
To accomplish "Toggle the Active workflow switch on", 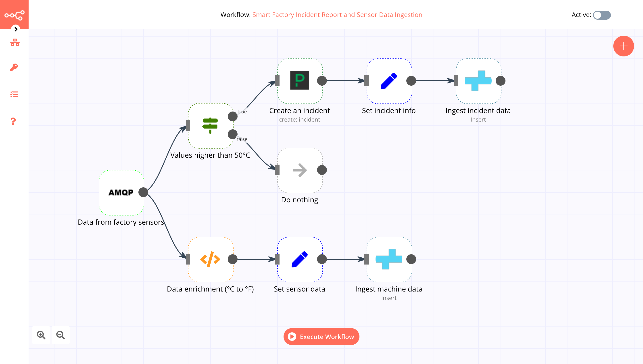I will (601, 14).
